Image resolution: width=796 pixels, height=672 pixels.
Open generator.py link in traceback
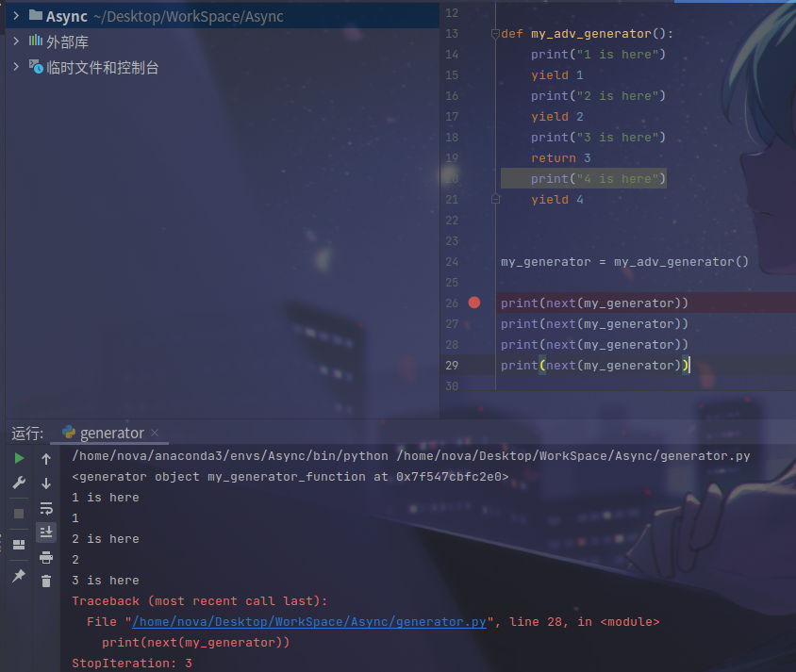click(x=309, y=622)
